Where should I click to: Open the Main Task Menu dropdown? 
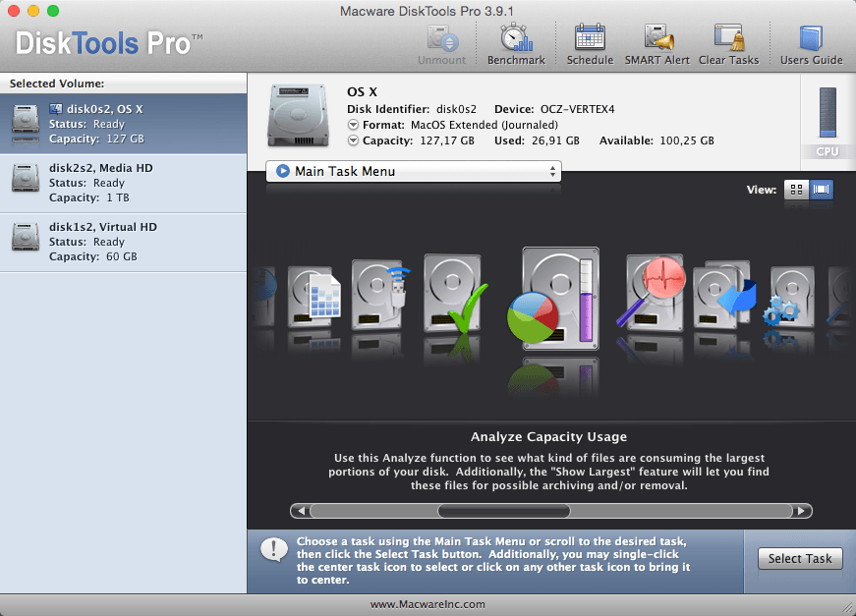pos(414,171)
